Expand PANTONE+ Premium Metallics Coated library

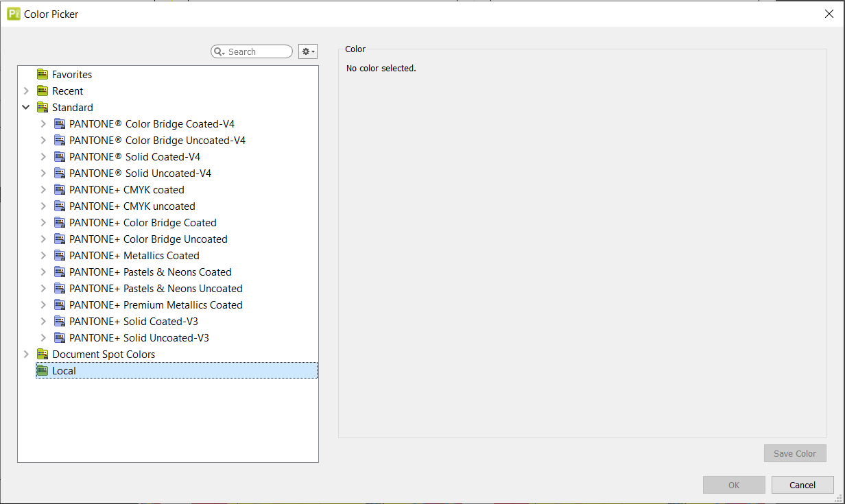(x=43, y=305)
